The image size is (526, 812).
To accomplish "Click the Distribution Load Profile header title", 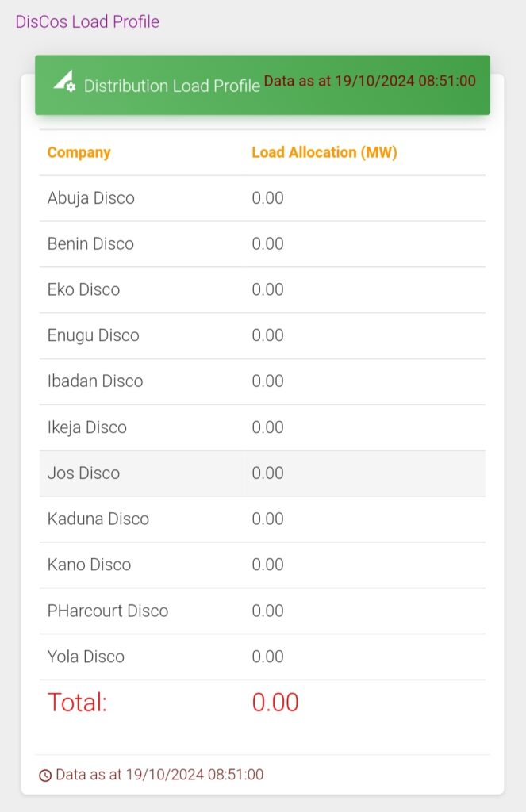I will (x=172, y=86).
